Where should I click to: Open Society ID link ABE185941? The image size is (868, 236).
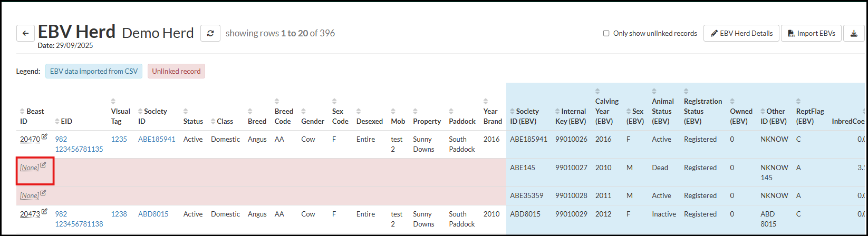coord(156,140)
